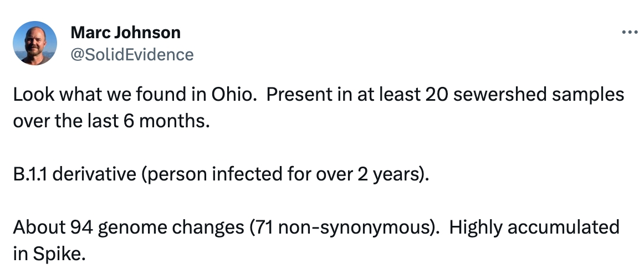Image resolution: width=644 pixels, height=279 pixels.
Task: Click the word "derivative" in the tweet
Action: click(94, 174)
